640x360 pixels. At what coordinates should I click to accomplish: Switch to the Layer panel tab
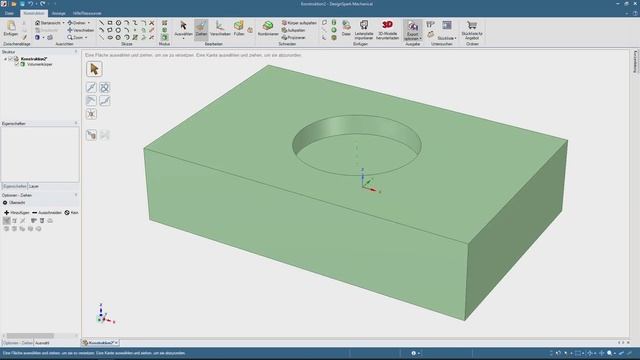(34, 186)
